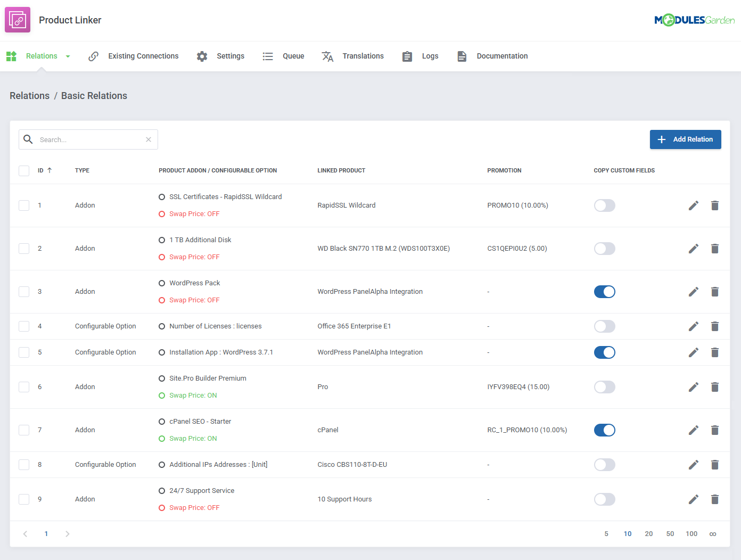Open the Relations breadcrumb link
Screen dimensions: 741x560
29,96
